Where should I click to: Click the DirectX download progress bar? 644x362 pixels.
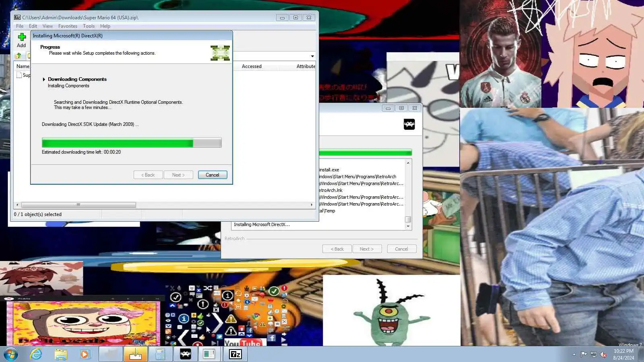click(132, 143)
